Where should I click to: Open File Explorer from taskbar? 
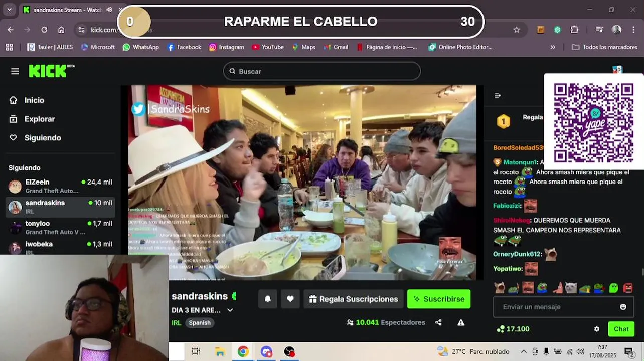pos(220,351)
